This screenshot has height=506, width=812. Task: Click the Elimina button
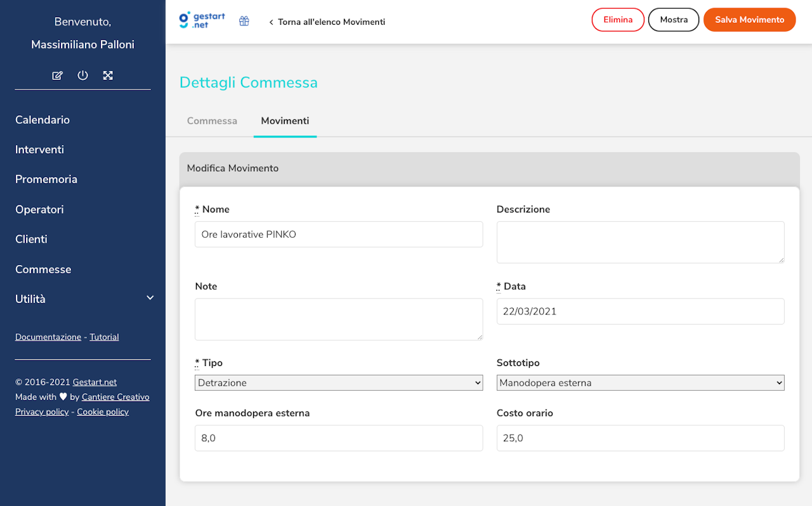[x=618, y=20]
